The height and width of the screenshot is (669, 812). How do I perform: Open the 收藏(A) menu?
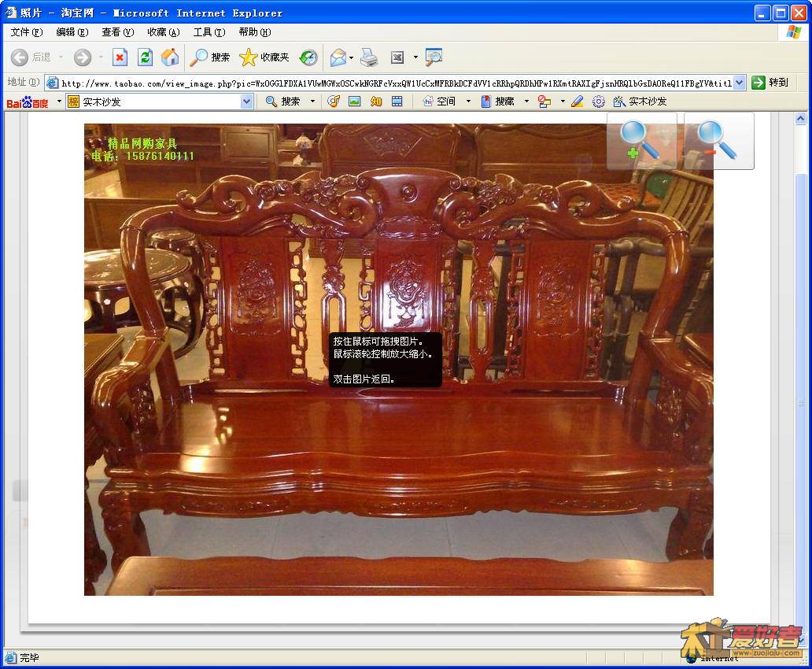pyautogui.click(x=163, y=32)
